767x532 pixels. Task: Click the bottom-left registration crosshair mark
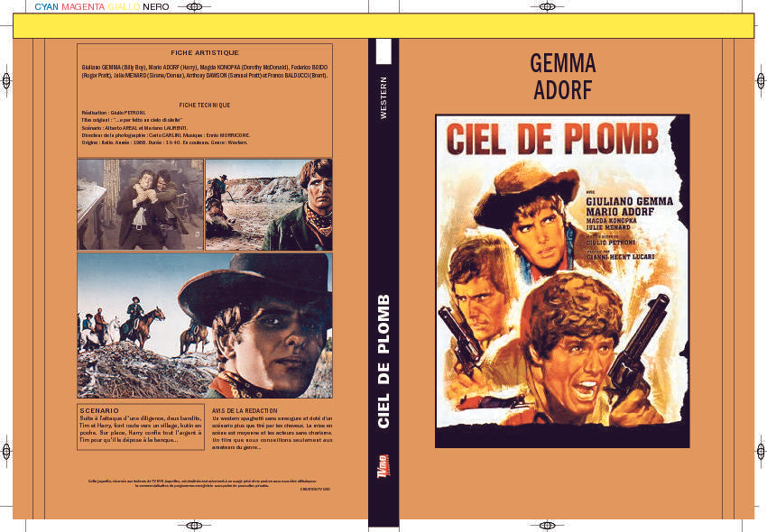coord(195,525)
